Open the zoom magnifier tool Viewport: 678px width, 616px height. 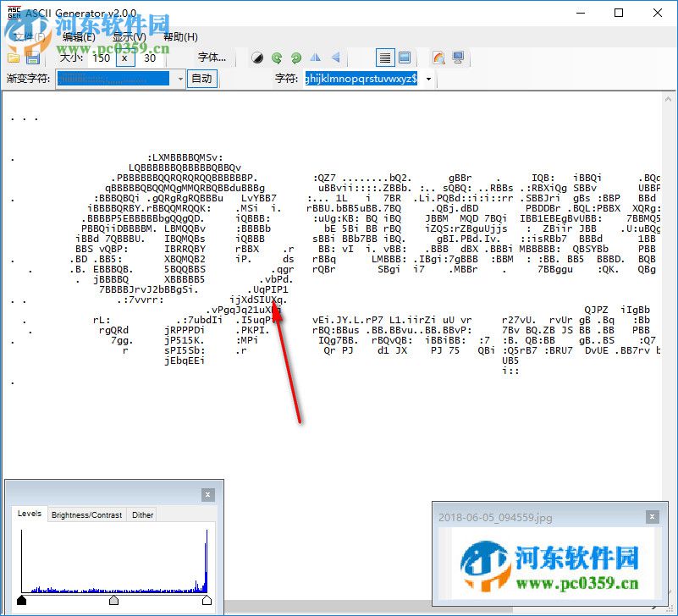click(x=439, y=58)
